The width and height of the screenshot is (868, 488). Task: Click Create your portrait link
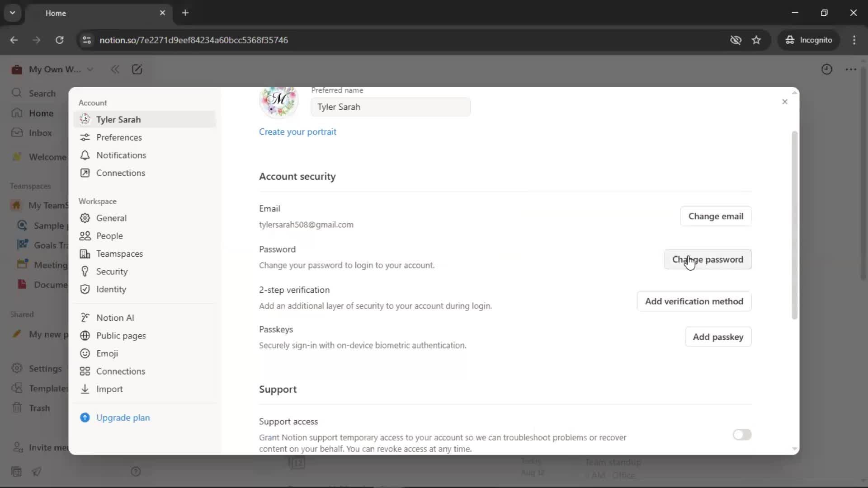(297, 132)
